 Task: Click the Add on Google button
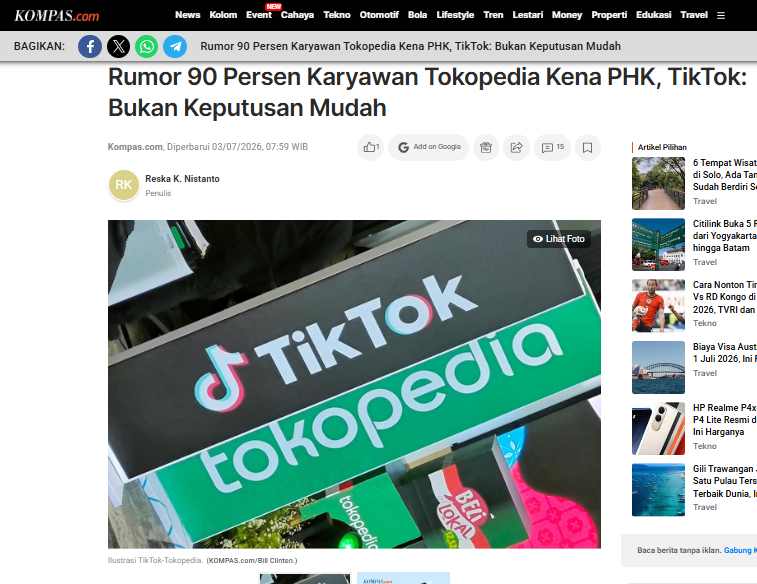coord(429,147)
